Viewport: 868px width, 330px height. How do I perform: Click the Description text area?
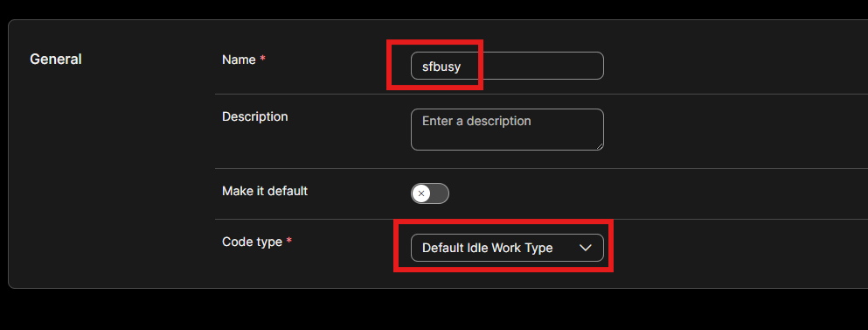pyautogui.click(x=507, y=130)
